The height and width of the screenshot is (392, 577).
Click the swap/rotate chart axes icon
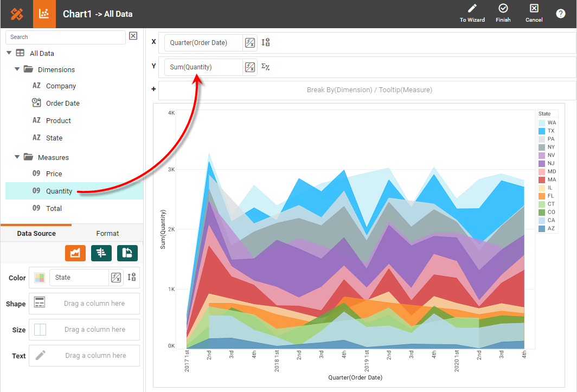point(127,253)
